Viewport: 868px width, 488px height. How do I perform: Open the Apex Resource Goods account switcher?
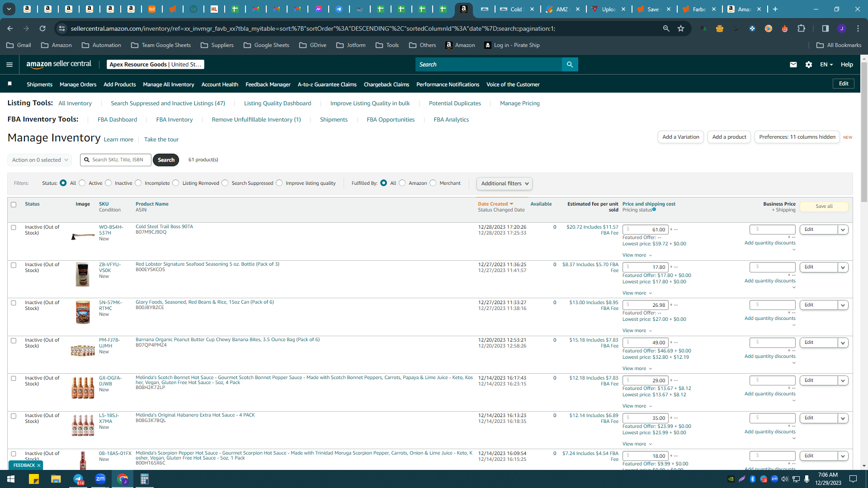[156, 65]
